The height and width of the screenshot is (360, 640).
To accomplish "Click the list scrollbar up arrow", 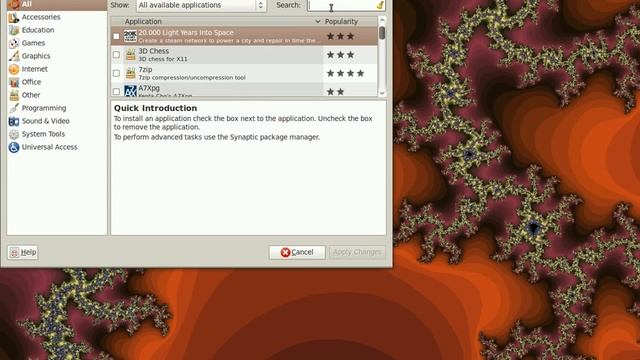I will click(x=382, y=20).
